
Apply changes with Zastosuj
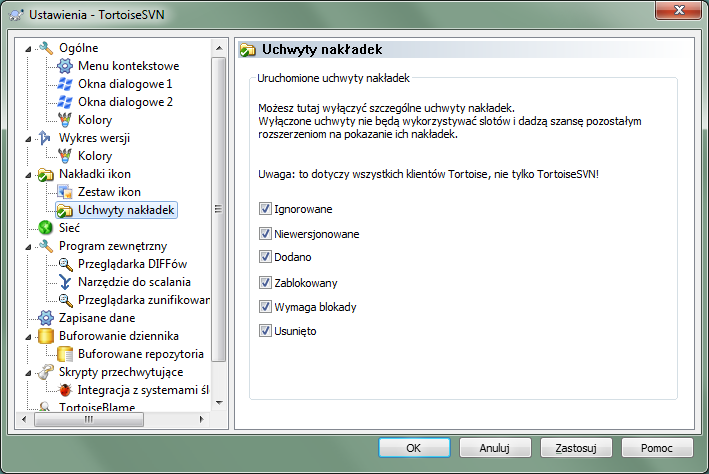tap(576, 448)
